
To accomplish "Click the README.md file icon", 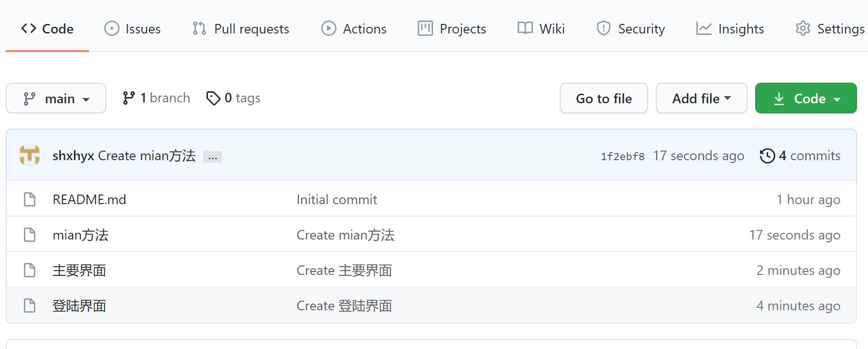I will click(x=30, y=199).
